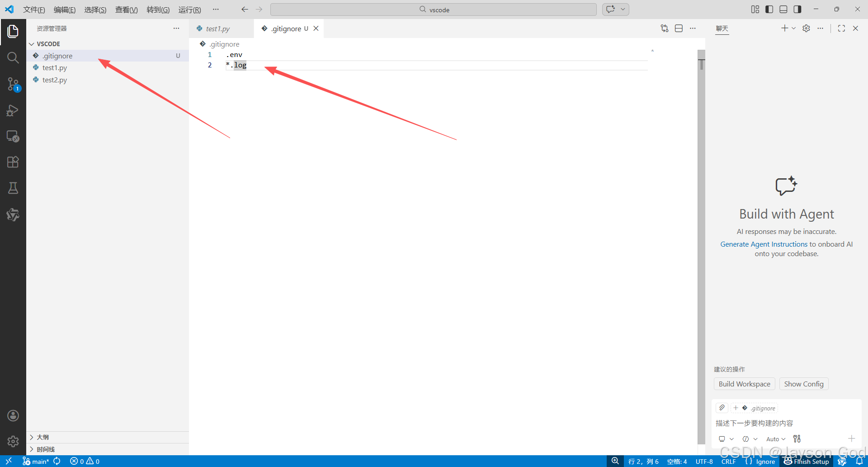The image size is (868, 467).
Task: Click Finish Setup in status bar
Action: (x=807, y=461)
